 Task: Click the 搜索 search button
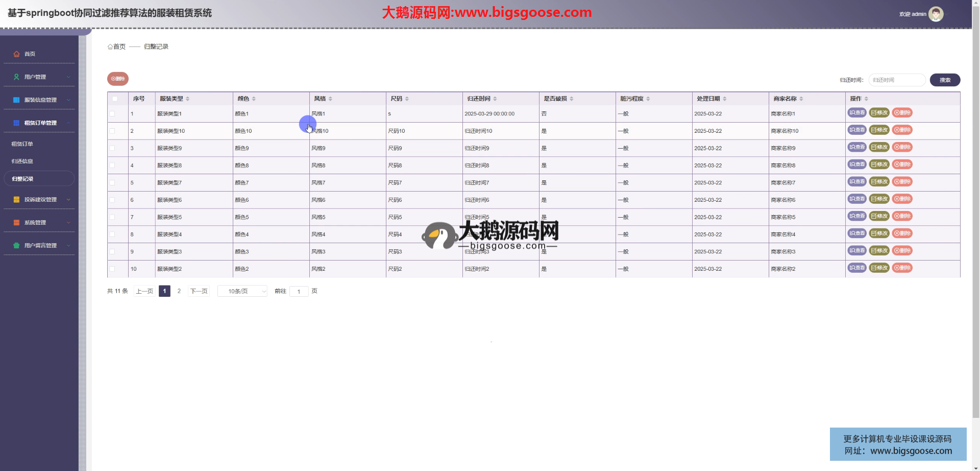pos(945,80)
